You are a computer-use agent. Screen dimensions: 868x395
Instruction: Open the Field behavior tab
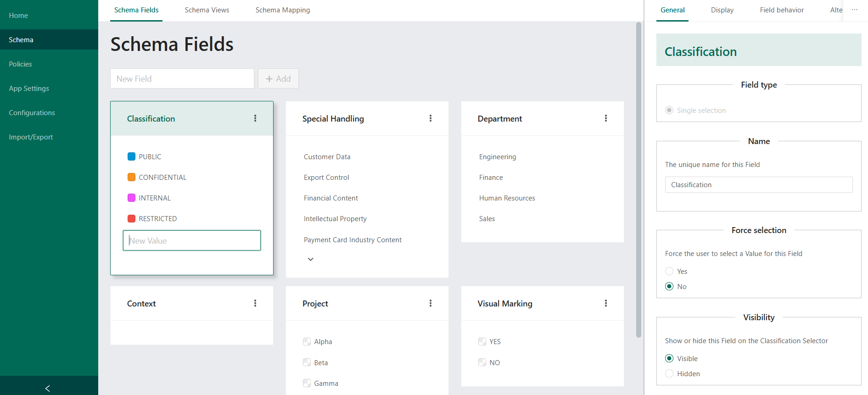[782, 10]
